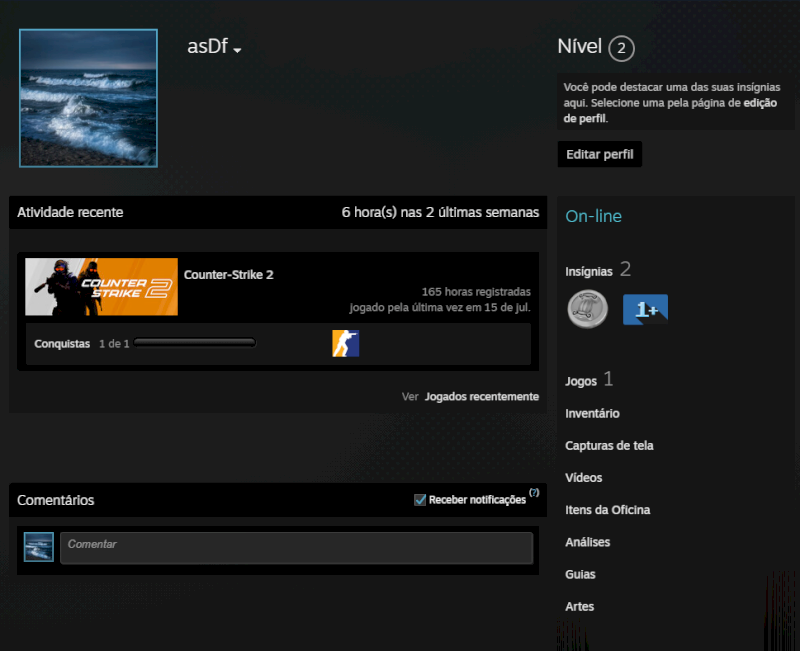Expand the asDf username dropdown arrow
This screenshot has height=651, width=800.
(x=237, y=50)
